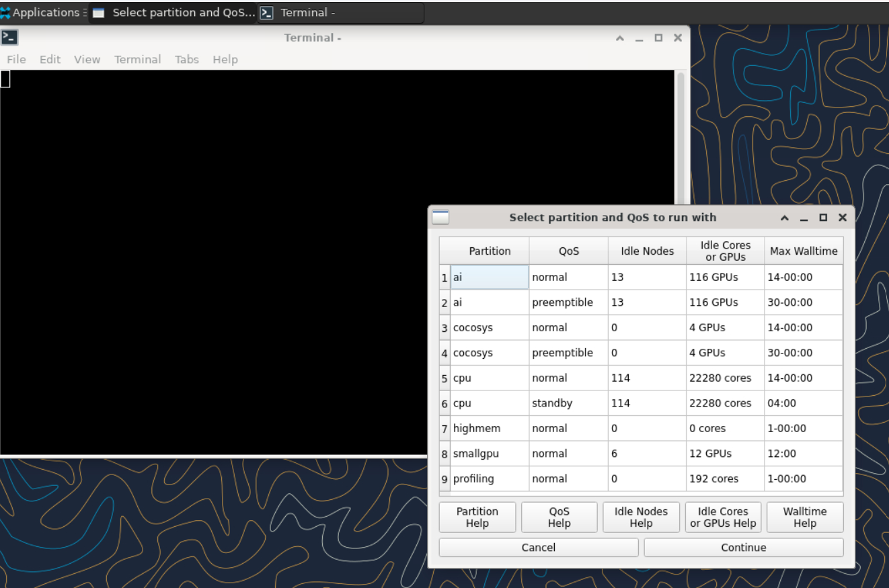Click the '22280 cores' cell in row 5
Screen dimensions: 889x588
coord(725,378)
